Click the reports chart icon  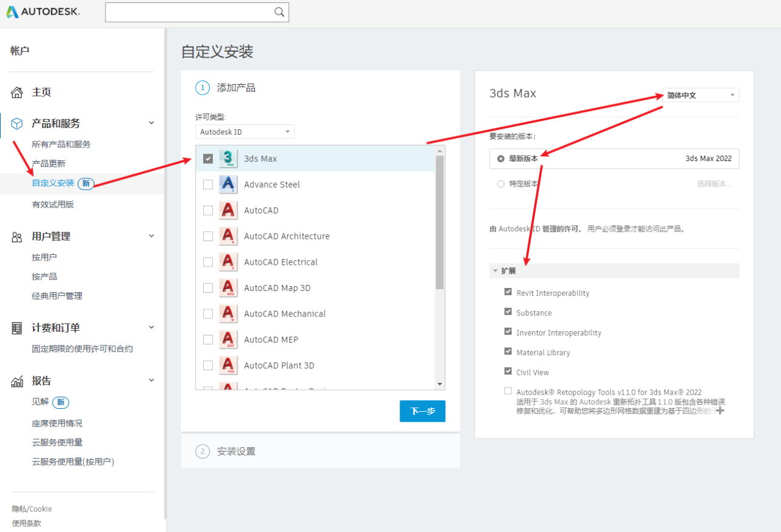click(17, 381)
